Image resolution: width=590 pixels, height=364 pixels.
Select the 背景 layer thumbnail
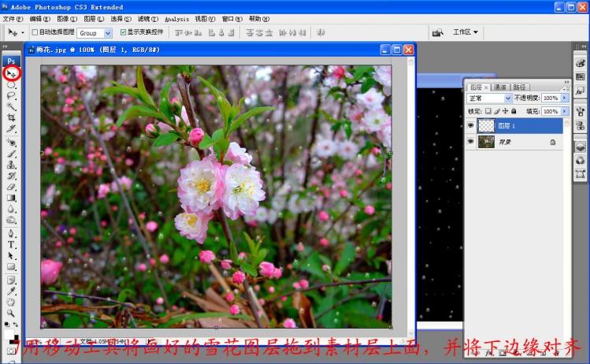pos(488,142)
